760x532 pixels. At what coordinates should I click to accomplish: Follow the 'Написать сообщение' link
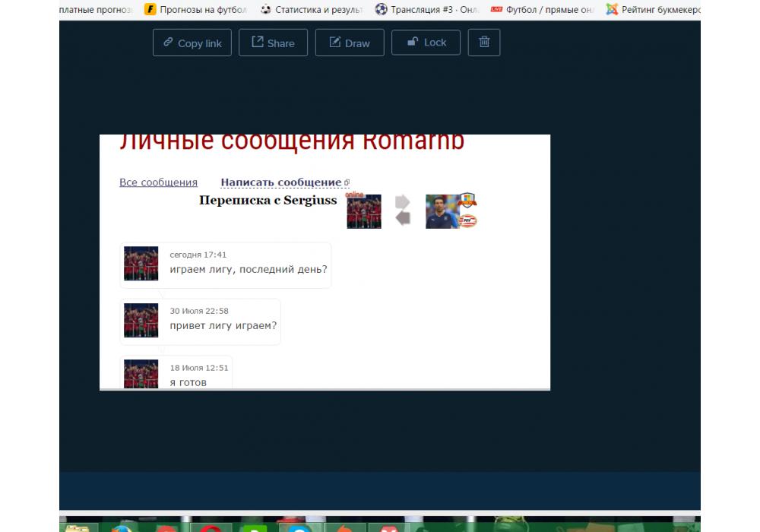281,182
